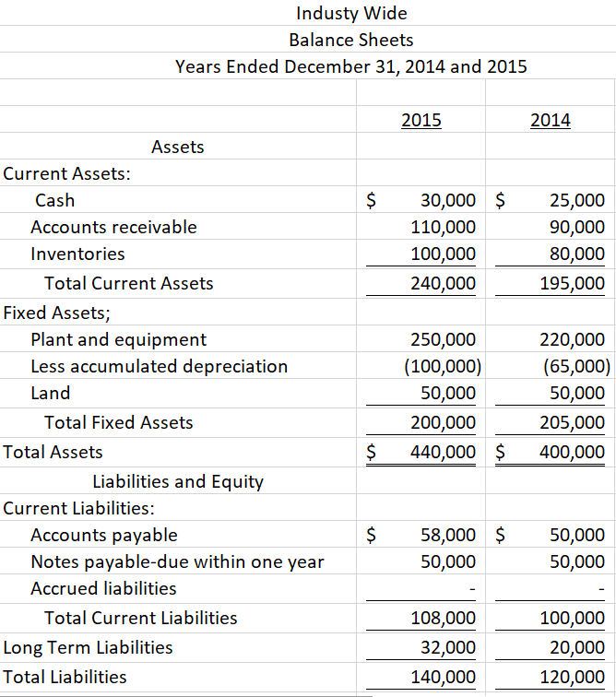Select Total Assets 440,000 cell
616x697 pixels.
click(421, 452)
